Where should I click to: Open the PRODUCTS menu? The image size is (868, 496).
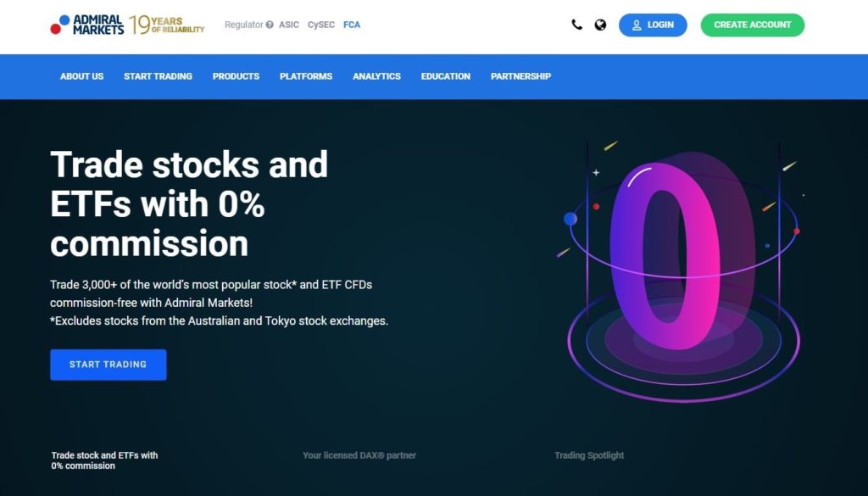pyautogui.click(x=236, y=76)
